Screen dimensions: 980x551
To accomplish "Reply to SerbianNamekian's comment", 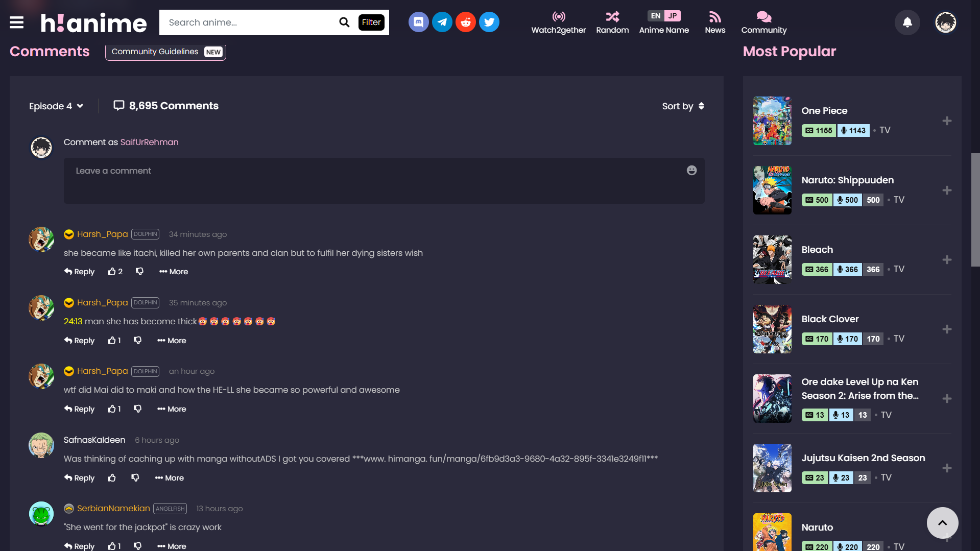I will coord(79,546).
